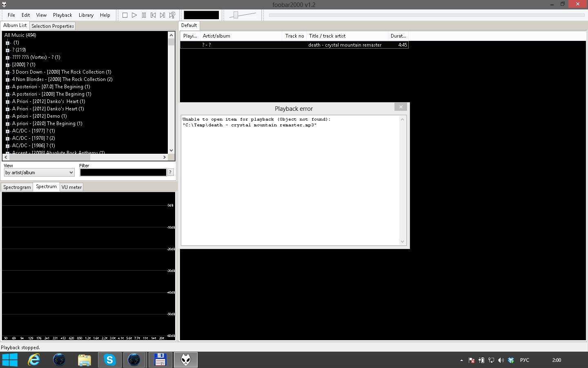Click the Pause playback icon
Screen dimensions: 588x368
[144, 15]
